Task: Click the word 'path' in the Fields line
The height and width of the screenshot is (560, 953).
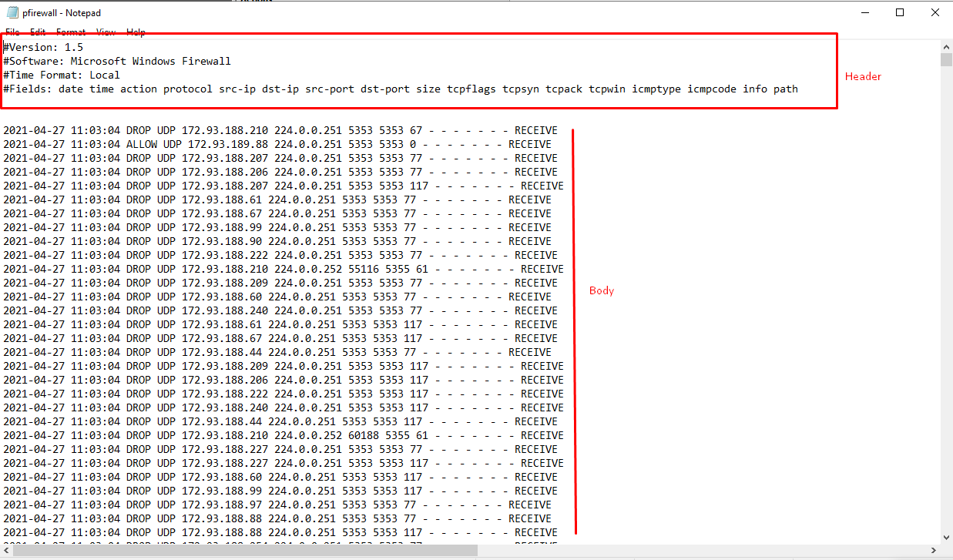Action: (x=786, y=89)
